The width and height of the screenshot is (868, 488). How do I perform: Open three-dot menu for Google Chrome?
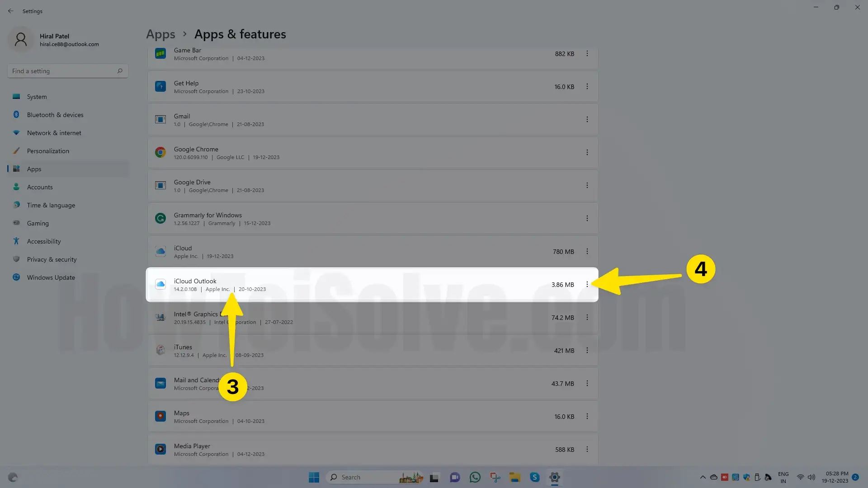point(587,152)
